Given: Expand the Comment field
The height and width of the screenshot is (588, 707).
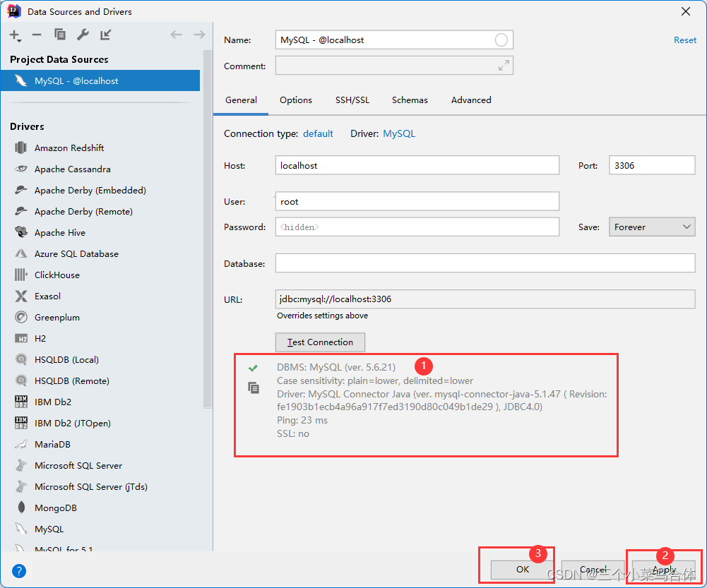Looking at the screenshot, I should 504,66.
